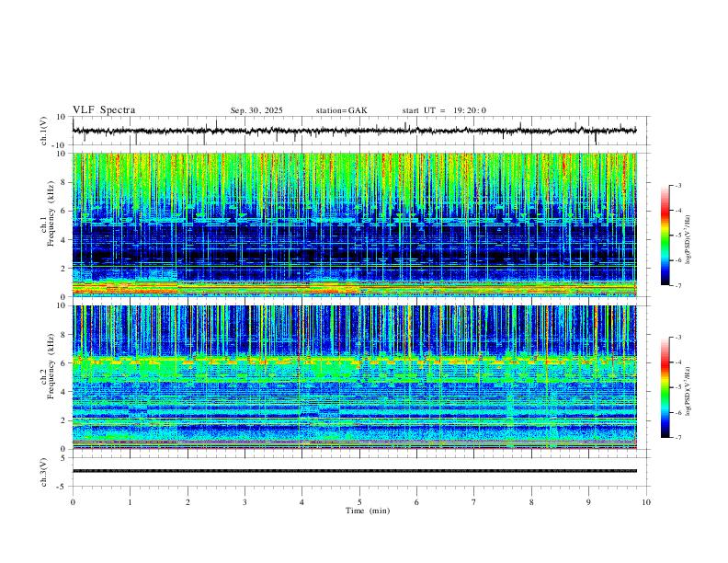Click the time axis tick label '0'
This screenshot has width=728, height=563.
click(x=73, y=502)
